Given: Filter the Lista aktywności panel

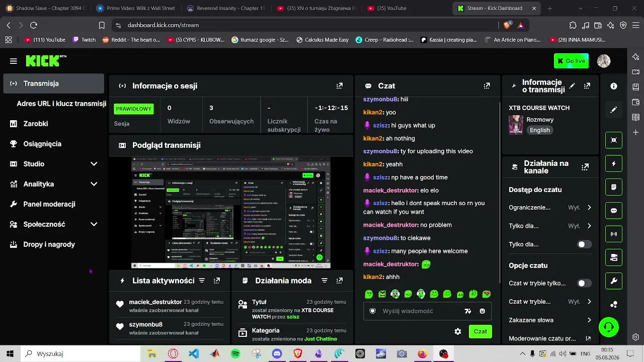Looking at the screenshot, I should coord(202,281).
